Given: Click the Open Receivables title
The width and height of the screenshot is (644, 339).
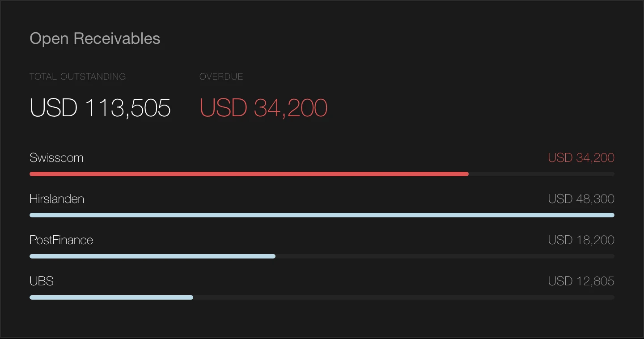Looking at the screenshot, I should tap(95, 38).
